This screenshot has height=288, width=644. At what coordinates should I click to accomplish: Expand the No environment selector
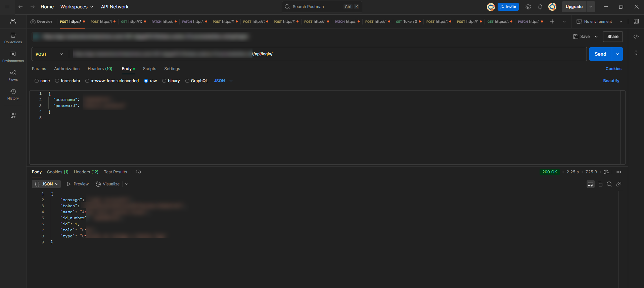point(599,21)
